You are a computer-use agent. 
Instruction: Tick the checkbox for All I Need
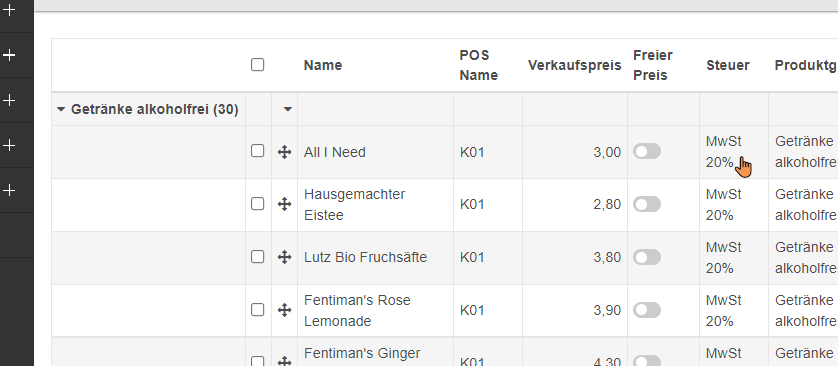tap(258, 151)
